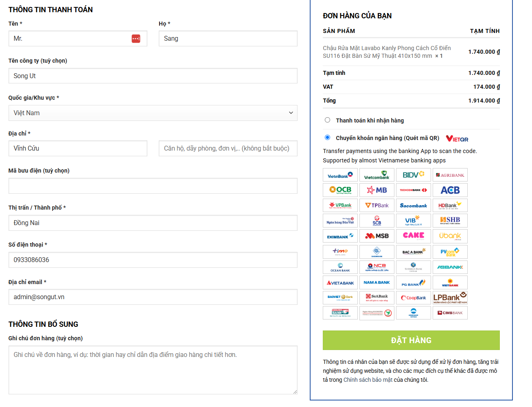Select Chuyển khoản ngân hàng radio button
The height and width of the screenshot is (407, 532).
coord(327,138)
